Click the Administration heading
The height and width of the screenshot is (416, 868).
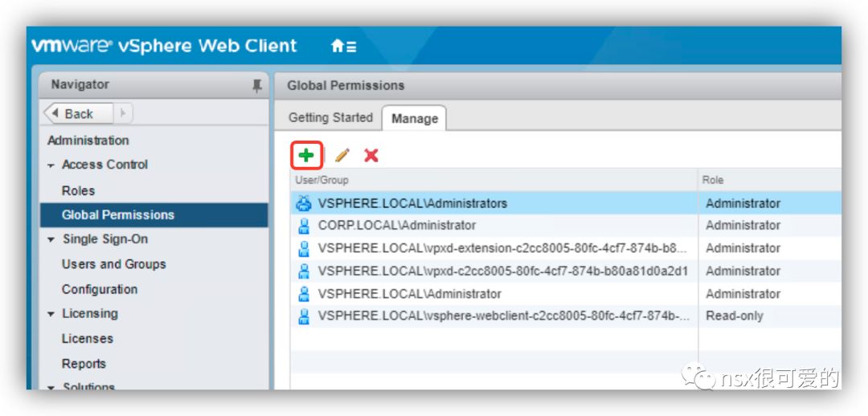tap(88, 141)
